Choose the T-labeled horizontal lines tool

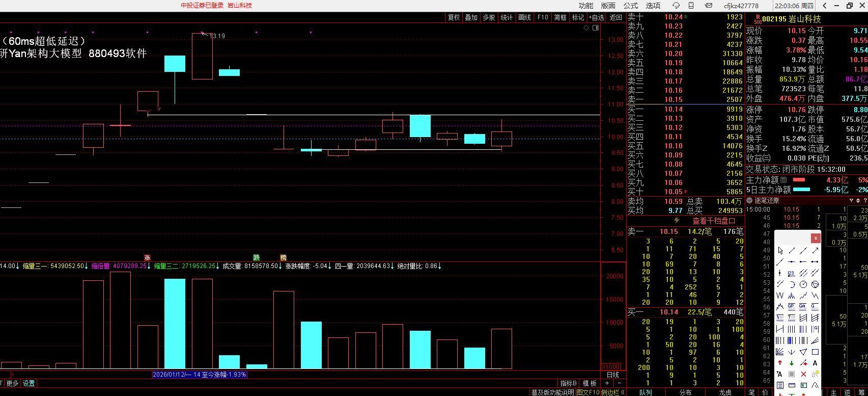click(x=792, y=318)
